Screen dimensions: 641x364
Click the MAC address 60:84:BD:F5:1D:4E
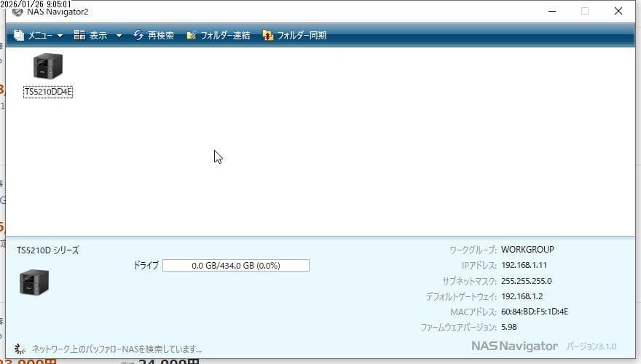coord(535,312)
